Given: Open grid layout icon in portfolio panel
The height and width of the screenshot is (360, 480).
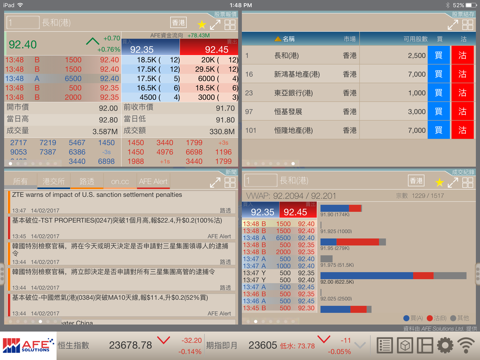Looking at the screenshot, I should [x=467, y=24].
